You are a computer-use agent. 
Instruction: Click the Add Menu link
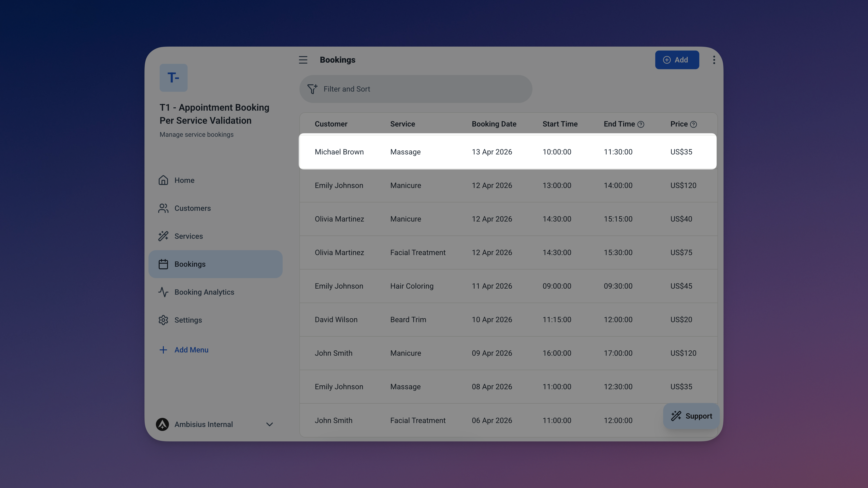(x=191, y=350)
